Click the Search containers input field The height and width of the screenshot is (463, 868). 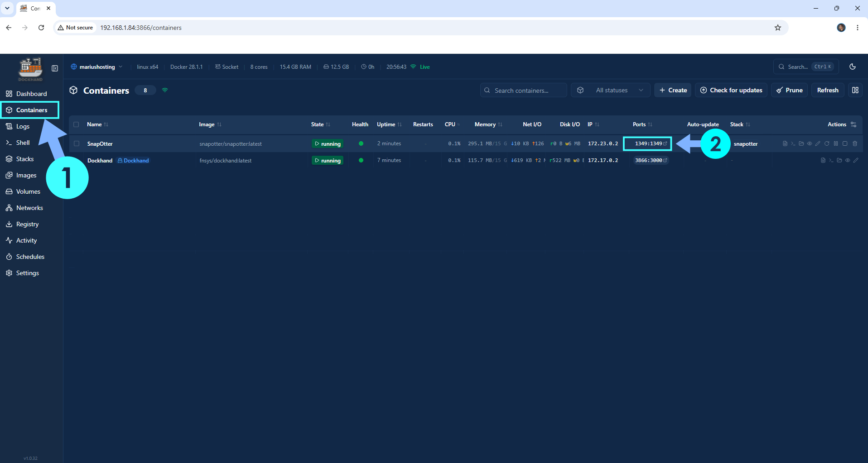tap(524, 90)
